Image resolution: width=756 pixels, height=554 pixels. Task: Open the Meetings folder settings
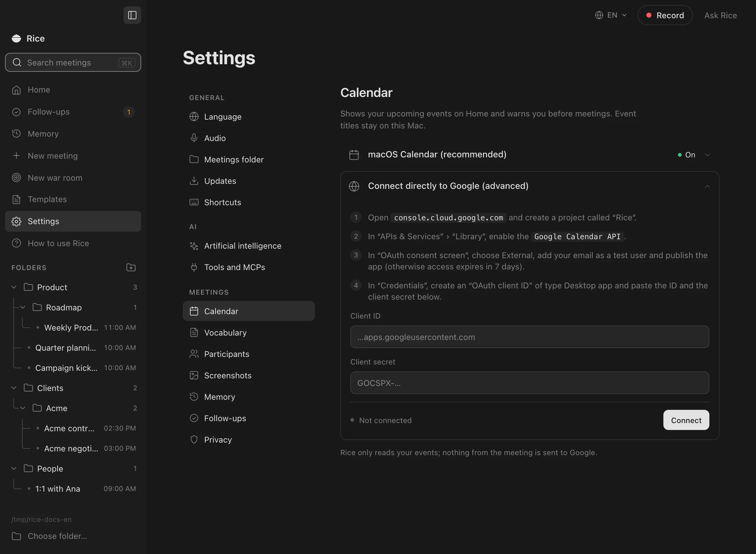[249, 159]
